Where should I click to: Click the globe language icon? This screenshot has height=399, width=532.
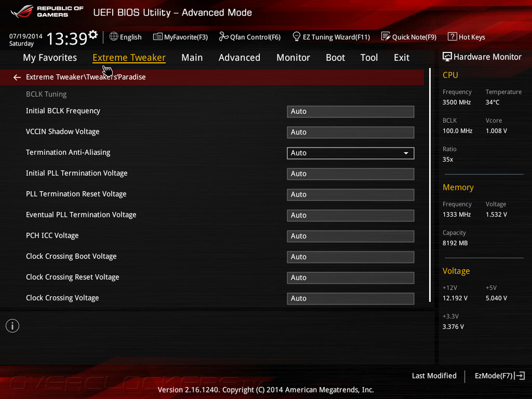[x=114, y=36]
